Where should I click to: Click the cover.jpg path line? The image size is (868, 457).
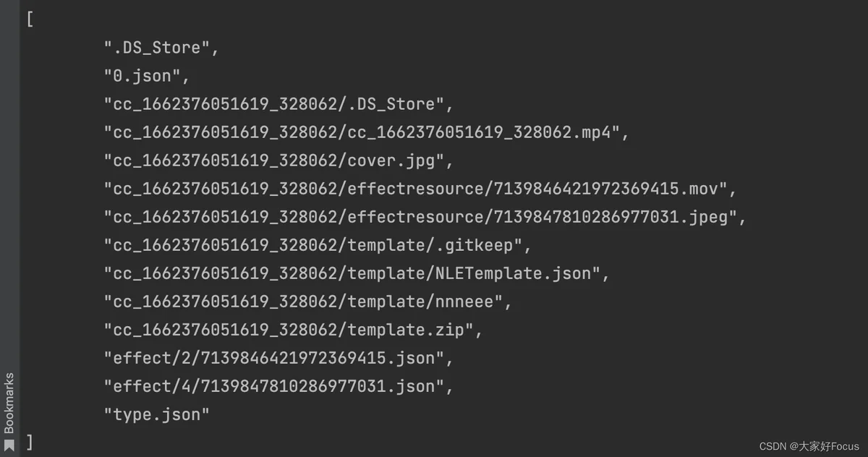tap(278, 161)
